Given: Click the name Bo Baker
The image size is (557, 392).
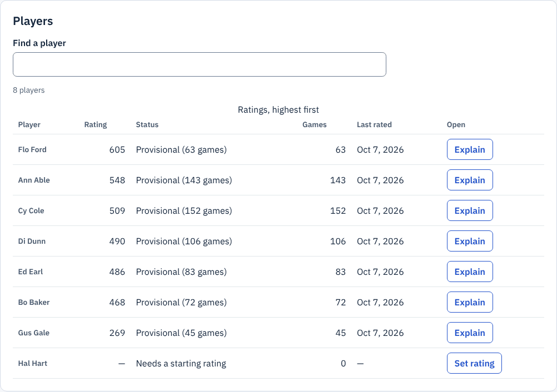Looking at the screenshot, I should pyautogui.click(x=34, y=302).
